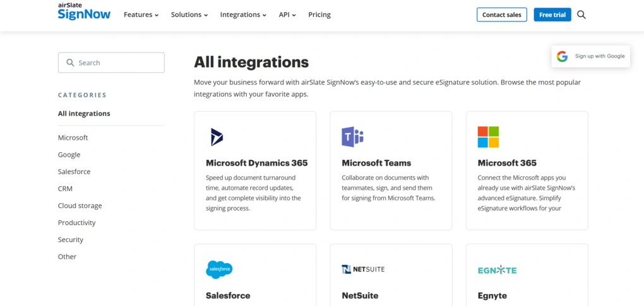Filter by Productivity category
This screenshot has height=306, width=644.
77,223
